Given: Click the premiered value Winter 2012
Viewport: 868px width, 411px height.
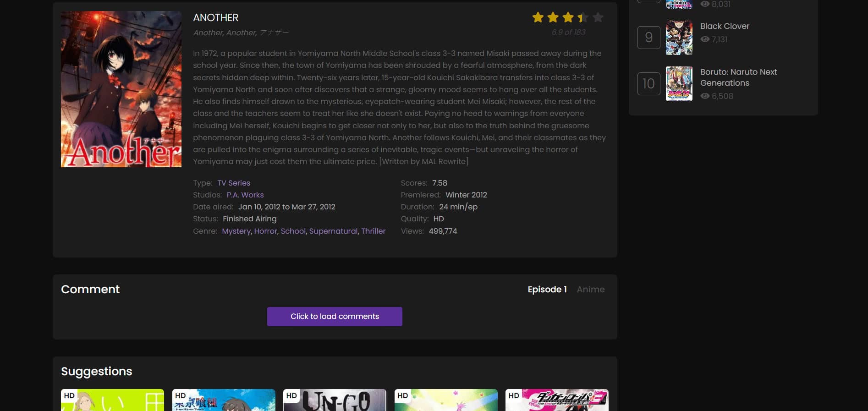Looking at the screenshot, I should click(x=466, y=195).
